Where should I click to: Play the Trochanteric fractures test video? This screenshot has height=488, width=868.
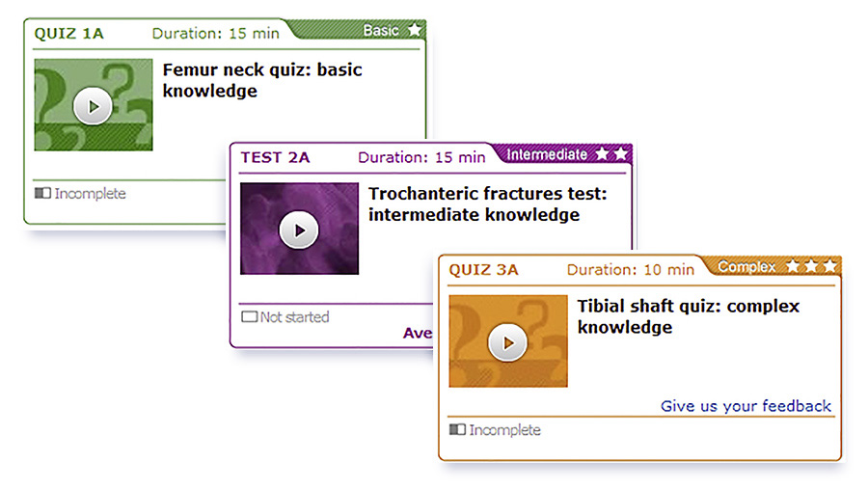point(299,230)
